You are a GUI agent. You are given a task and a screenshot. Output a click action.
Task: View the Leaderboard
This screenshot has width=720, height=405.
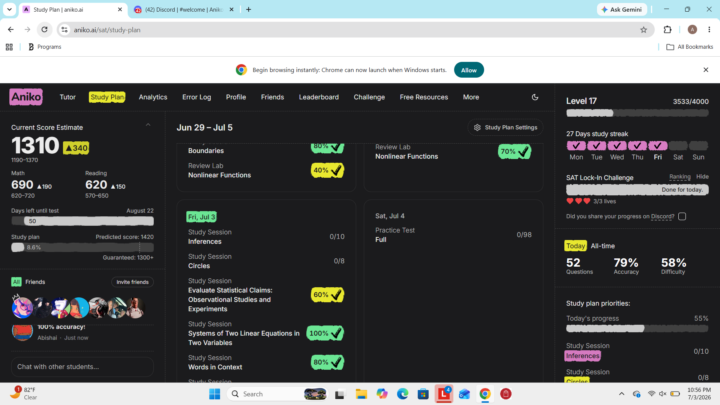point(319,97)
